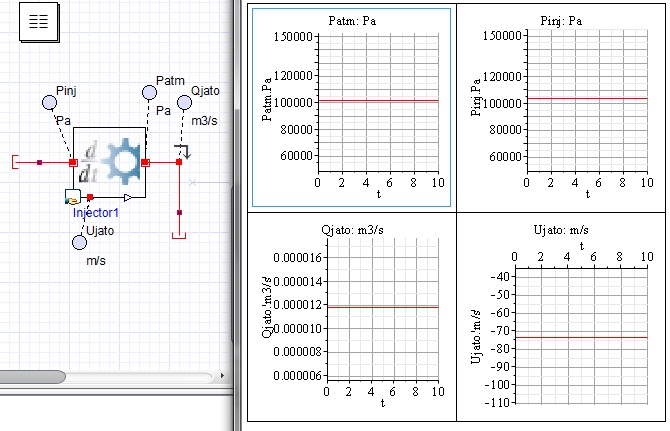Click the Injector1 blue label text
The image size is (670, 431).
[x=96, y=213]
